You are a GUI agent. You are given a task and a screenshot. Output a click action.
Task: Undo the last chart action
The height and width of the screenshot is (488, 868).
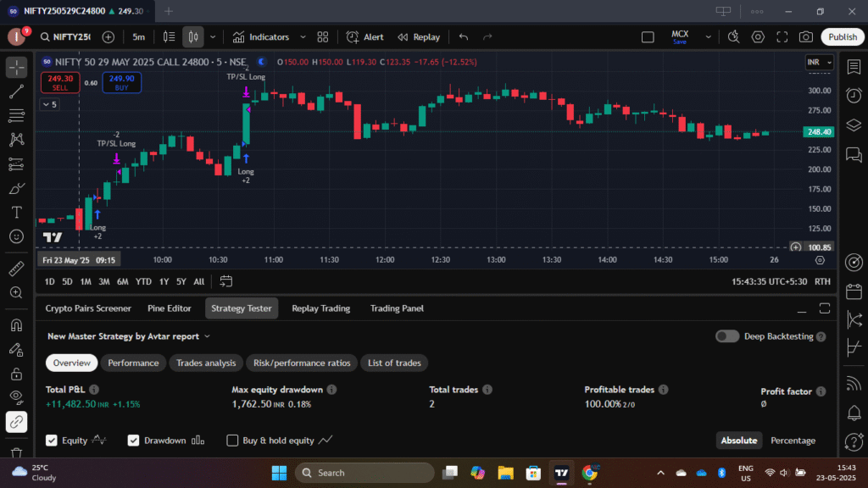tap(464, 37)
